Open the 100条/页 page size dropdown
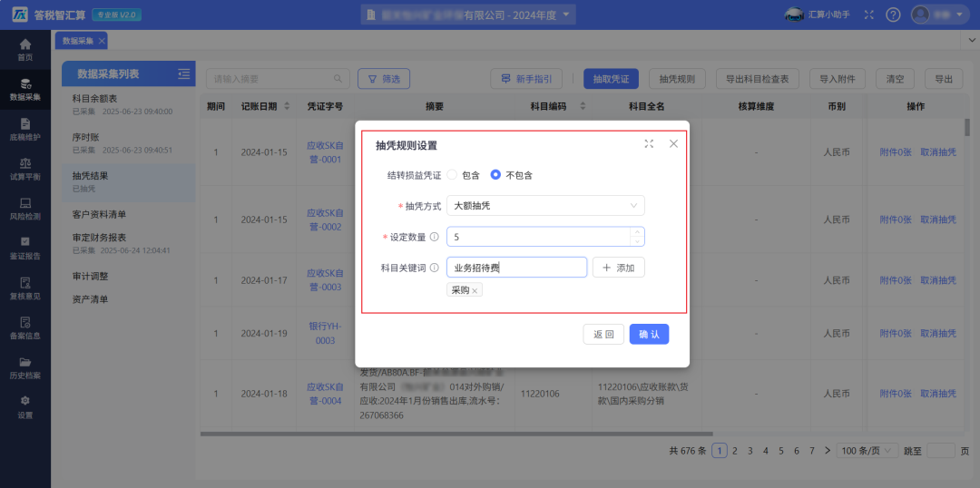 click(x=867, y=451)
